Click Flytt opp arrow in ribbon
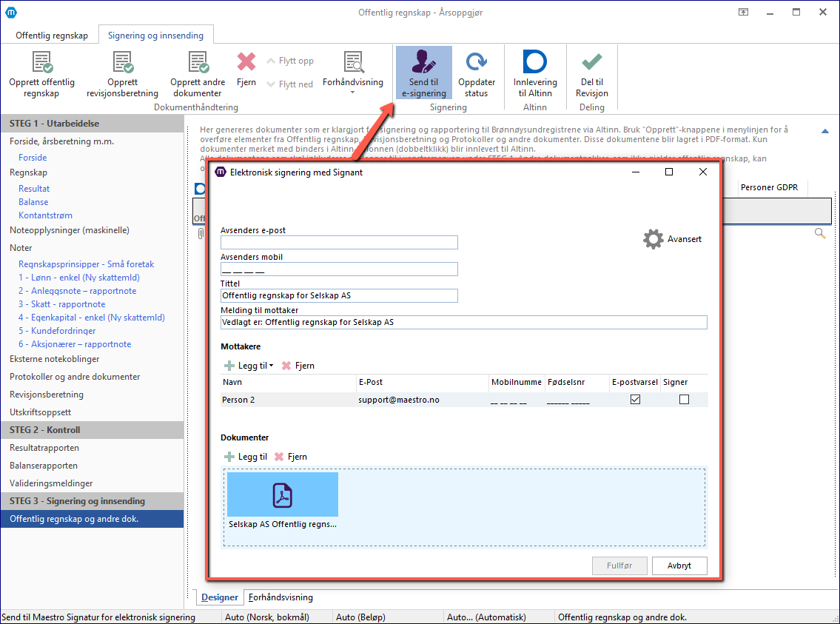 coord(271,61)
